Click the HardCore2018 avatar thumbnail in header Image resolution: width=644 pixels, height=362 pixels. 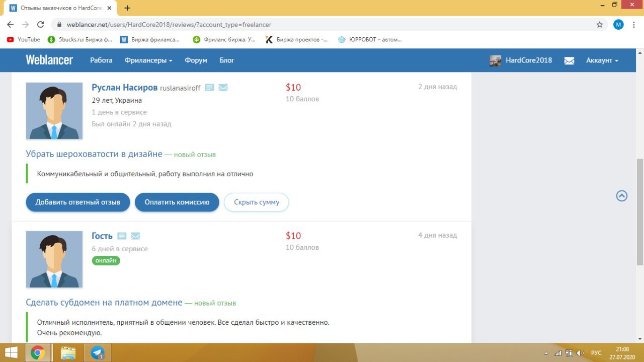(495, 60)
